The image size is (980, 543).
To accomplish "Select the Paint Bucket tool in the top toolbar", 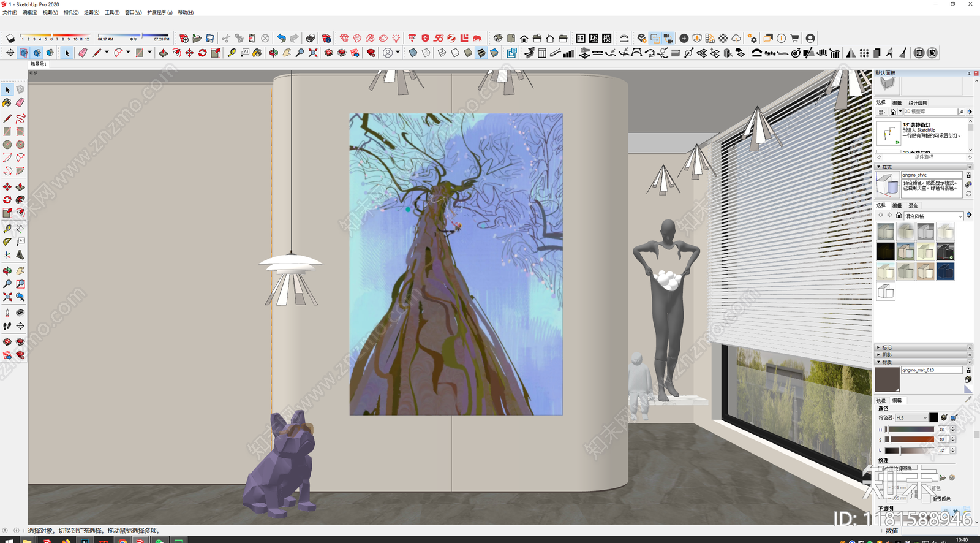I will point(257,53).
